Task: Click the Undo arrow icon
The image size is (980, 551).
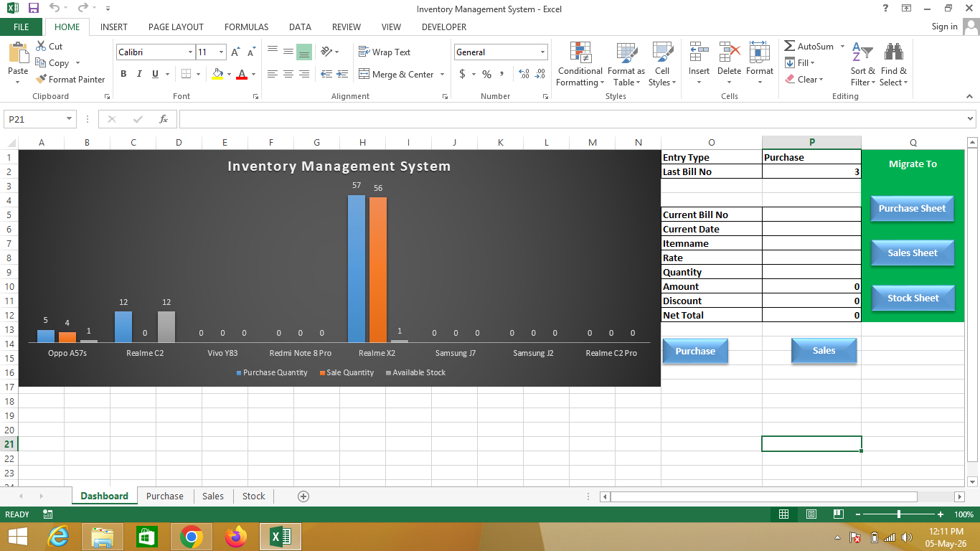Action: click(x=55, y=9)
